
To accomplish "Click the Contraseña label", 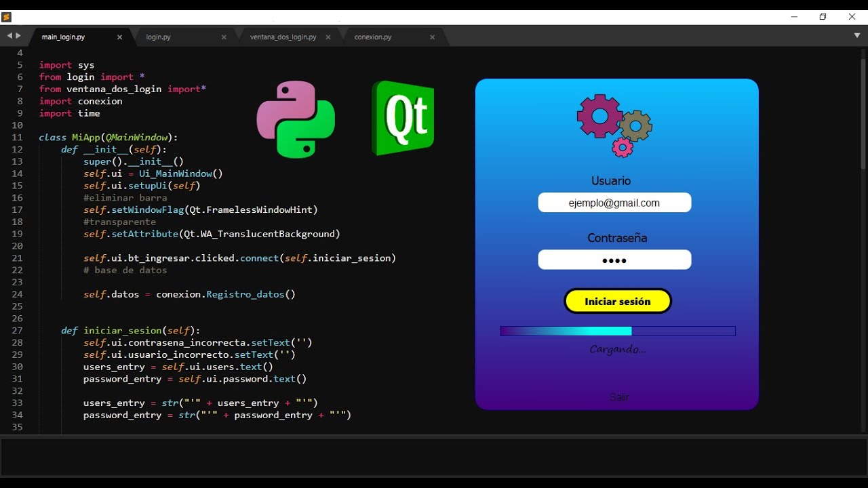I will (617, 238).
